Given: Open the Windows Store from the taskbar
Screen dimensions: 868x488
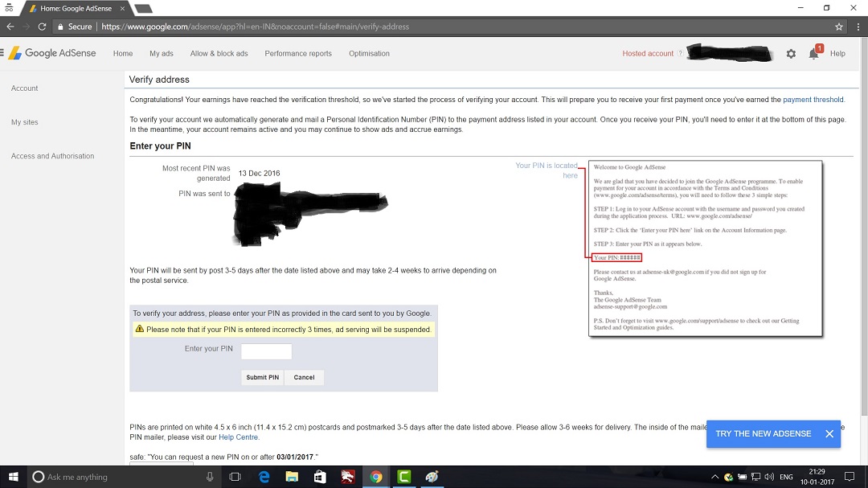Looking at the screenshot, I should coord(319,477).
